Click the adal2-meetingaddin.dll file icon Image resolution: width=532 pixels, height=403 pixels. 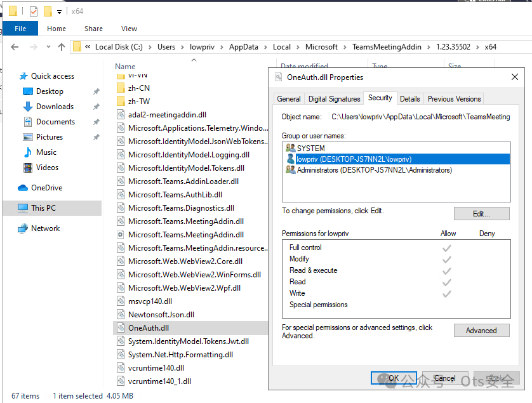coord(121,115)
